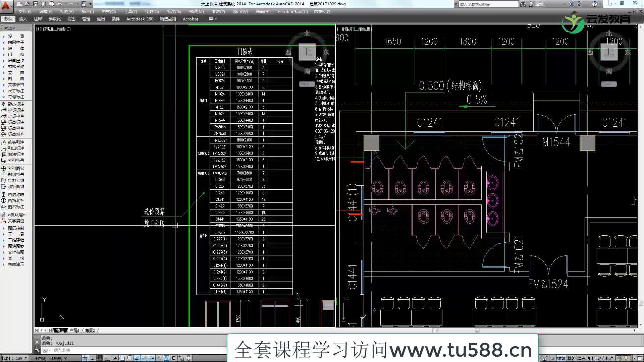Toggle 动态标注 in the status bar

point(605,358)
